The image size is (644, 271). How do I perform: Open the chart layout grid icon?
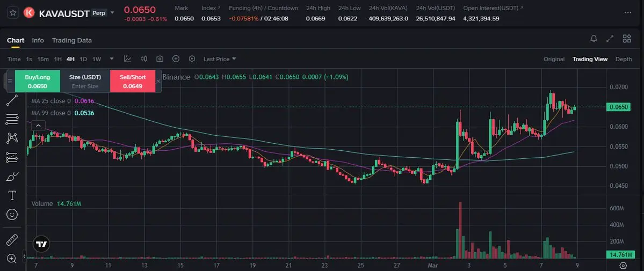click(x=627, y=39)
